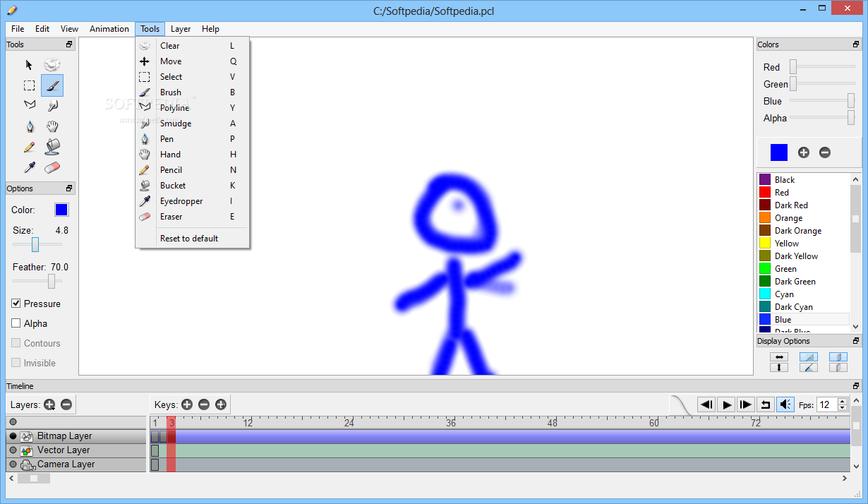Toggle the top-middle display option button
Image resolution: width=868 pixels, height=504 pixels.
[809, 357]
